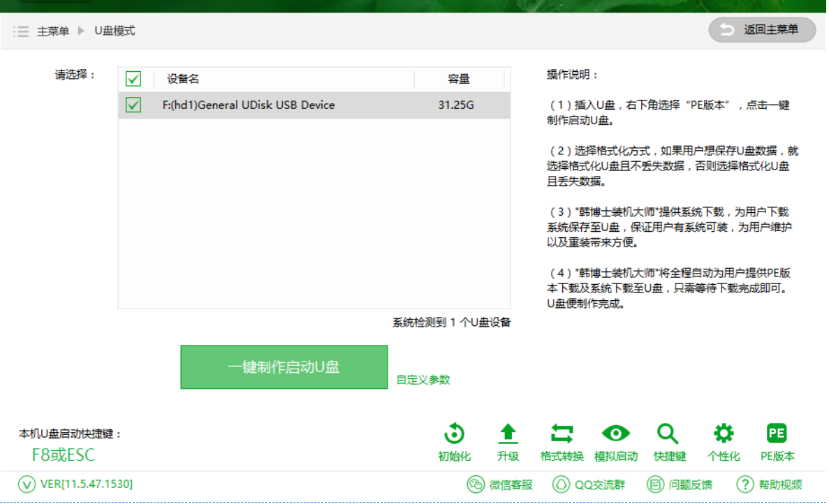
Task: Open 帮助视频 help video
Action: click(770, 484)
